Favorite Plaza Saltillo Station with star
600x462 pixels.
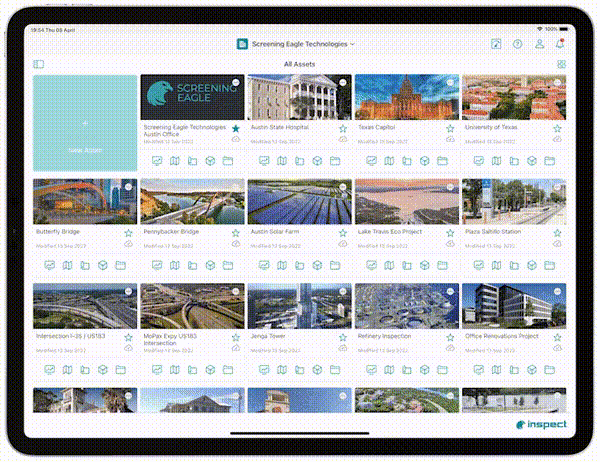[x=557, y=233]
